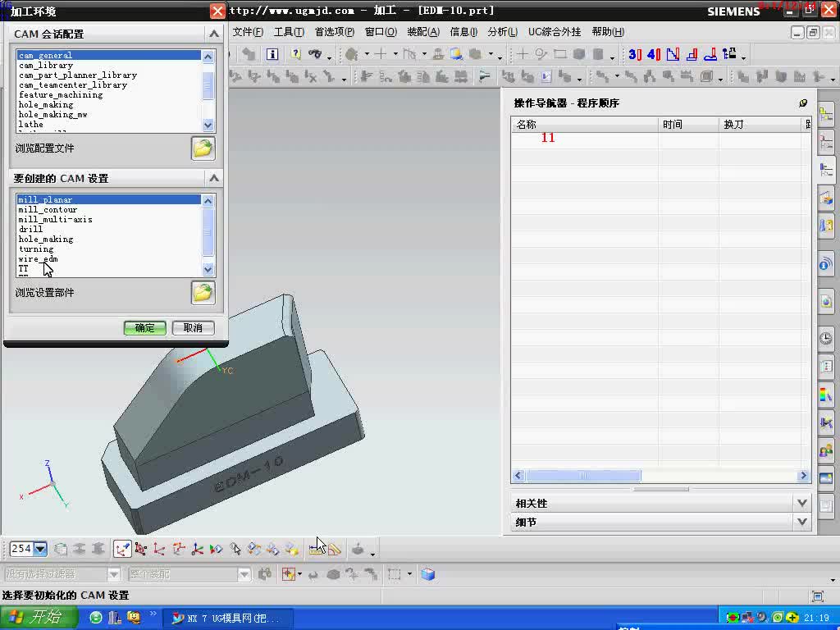Expand the 细节 panel

(x=802, y=522)
